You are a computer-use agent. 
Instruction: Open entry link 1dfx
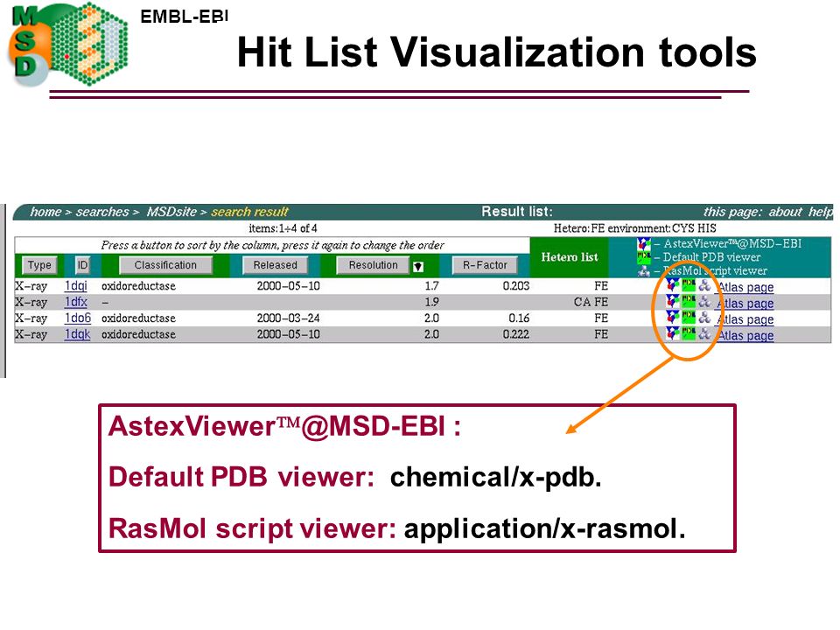coord(75,302)
